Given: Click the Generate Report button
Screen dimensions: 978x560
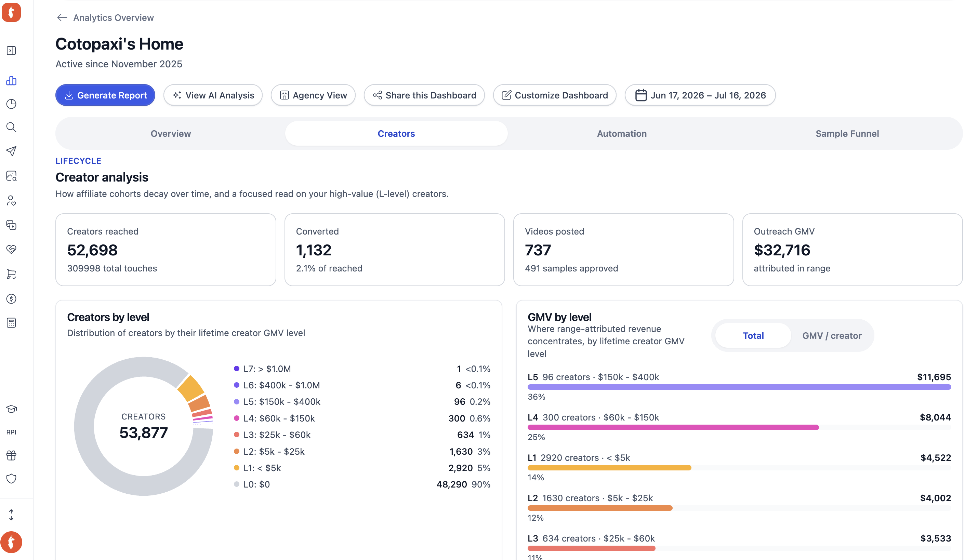Looking at the screenshot, I should [x=105, y=95].
